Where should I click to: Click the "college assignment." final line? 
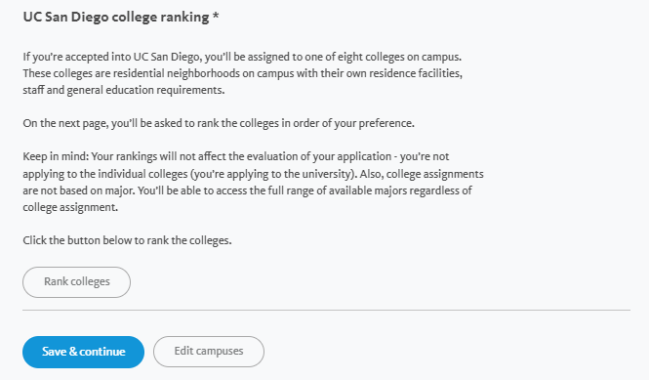pos(70,207)
